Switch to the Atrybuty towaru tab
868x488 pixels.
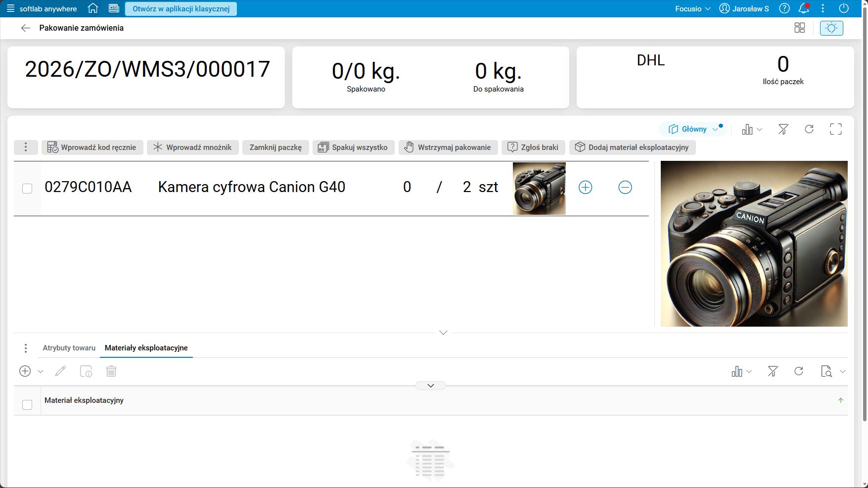point(69,348)
